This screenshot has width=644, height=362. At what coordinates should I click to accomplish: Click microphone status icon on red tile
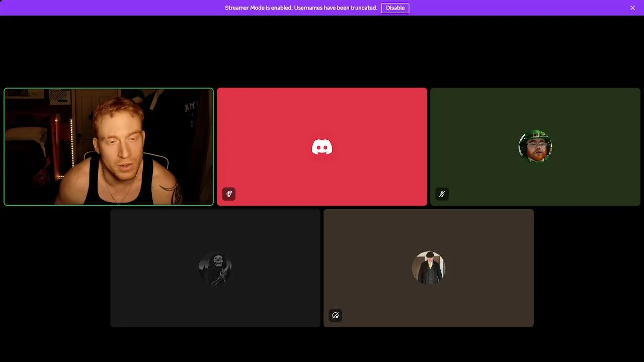coord(229,194)
